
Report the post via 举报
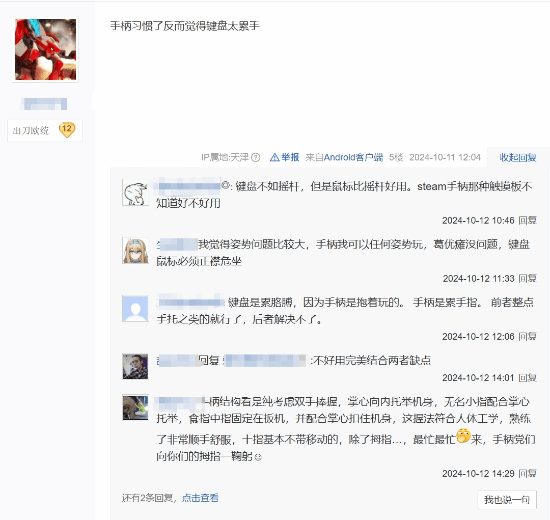click(x=284, y=157)
